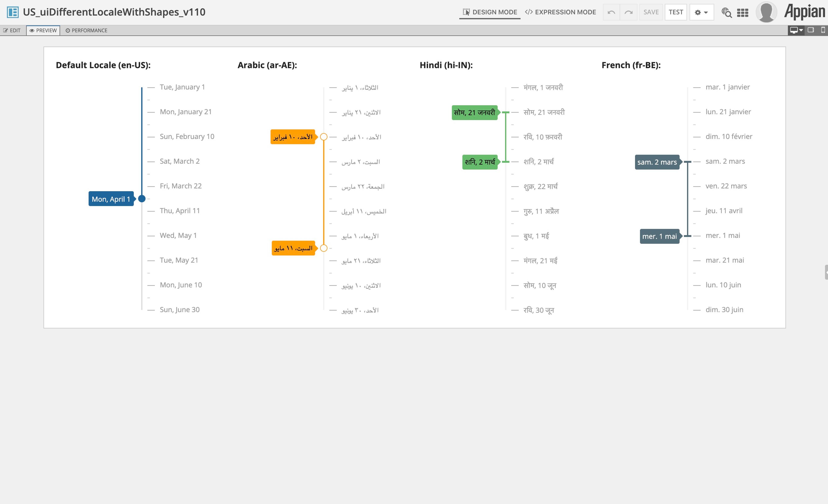Click the रवि, 10 फ़रवरी axis label

coord(543,137)
